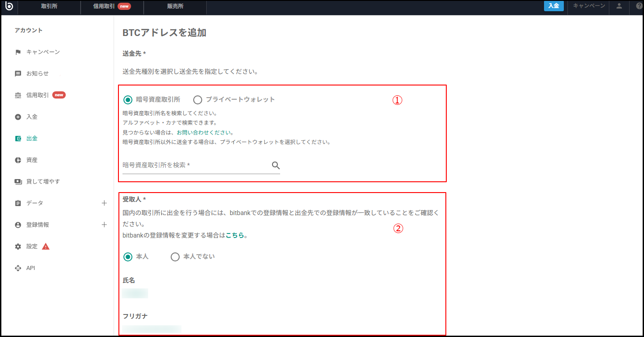Open the help question mark icon top right
The height and width of the screenshot is (337, 644).
638,6
